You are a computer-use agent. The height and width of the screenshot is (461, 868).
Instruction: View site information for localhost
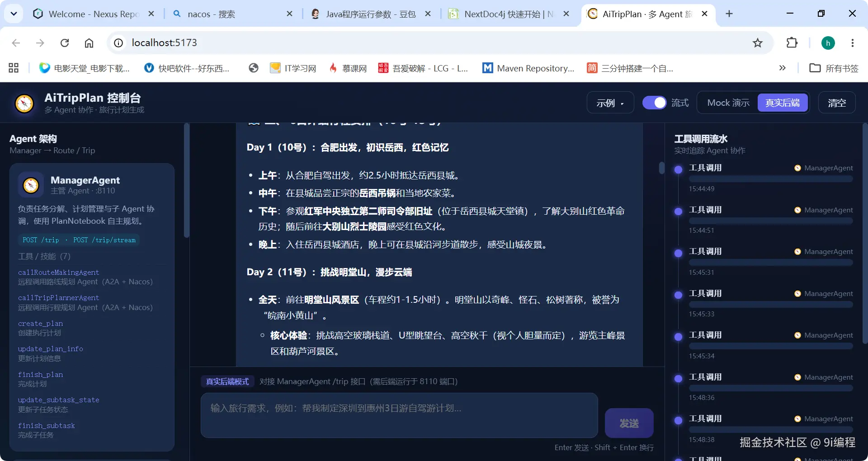118,43
